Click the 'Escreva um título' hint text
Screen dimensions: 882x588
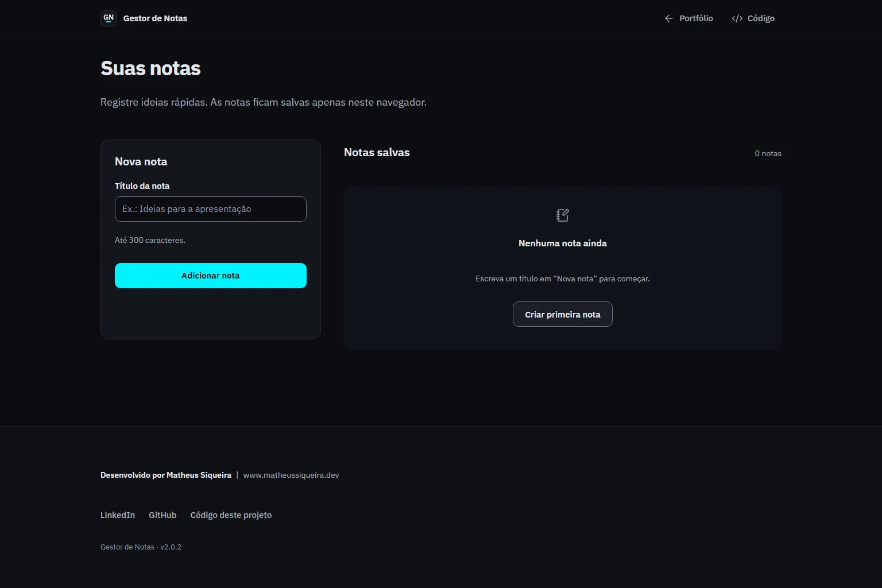(x=563, y=278)
